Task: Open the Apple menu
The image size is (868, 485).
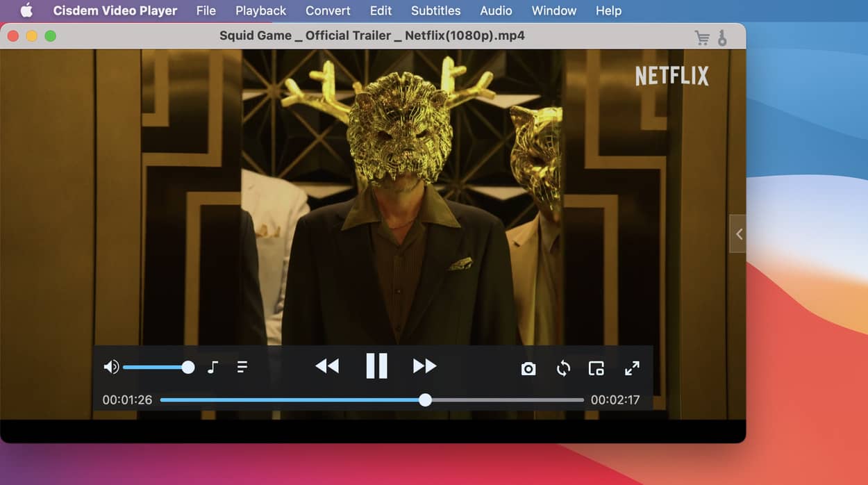Action: coord(26,10)
